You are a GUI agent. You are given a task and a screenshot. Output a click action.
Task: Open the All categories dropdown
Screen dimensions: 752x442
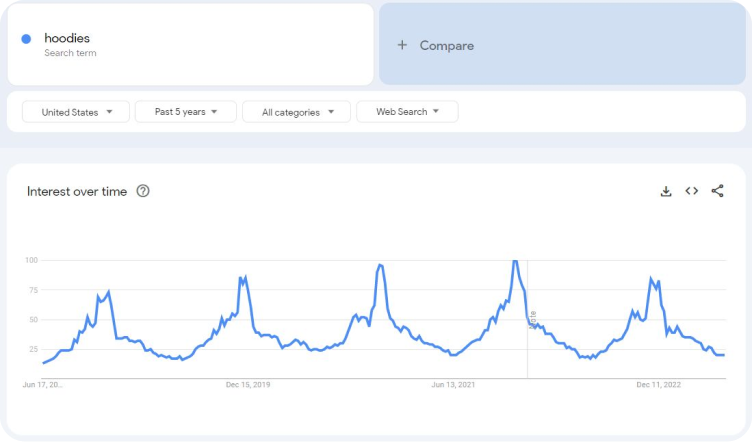[296, 112]
